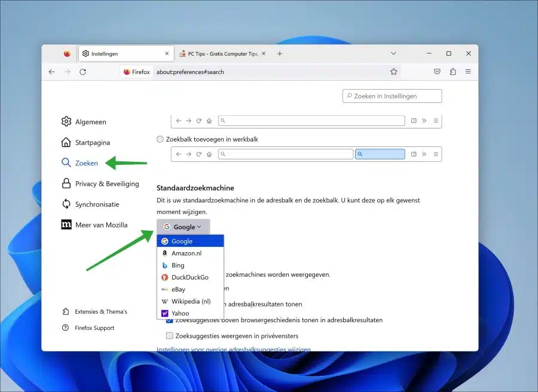Choose DuckDuckGo in the search engine list
This screenshot has height=392, width=538.
click(x=191, y=277)
